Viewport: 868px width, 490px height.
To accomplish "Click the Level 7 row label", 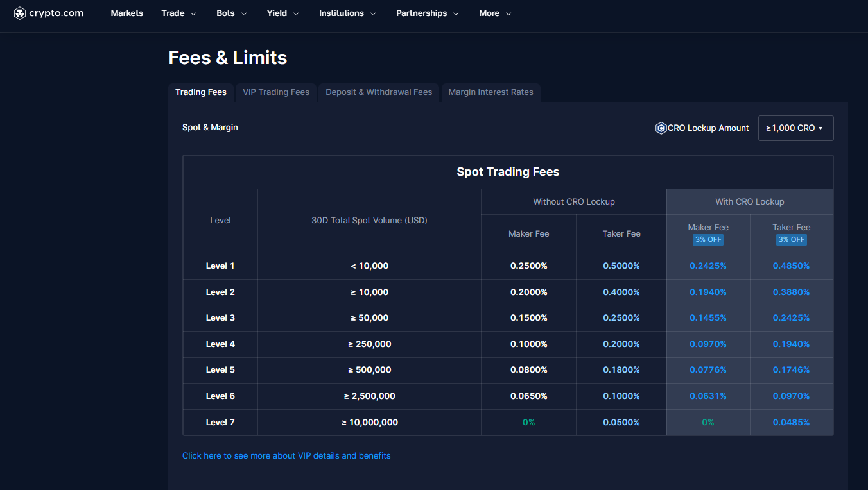I will point(220,422).
